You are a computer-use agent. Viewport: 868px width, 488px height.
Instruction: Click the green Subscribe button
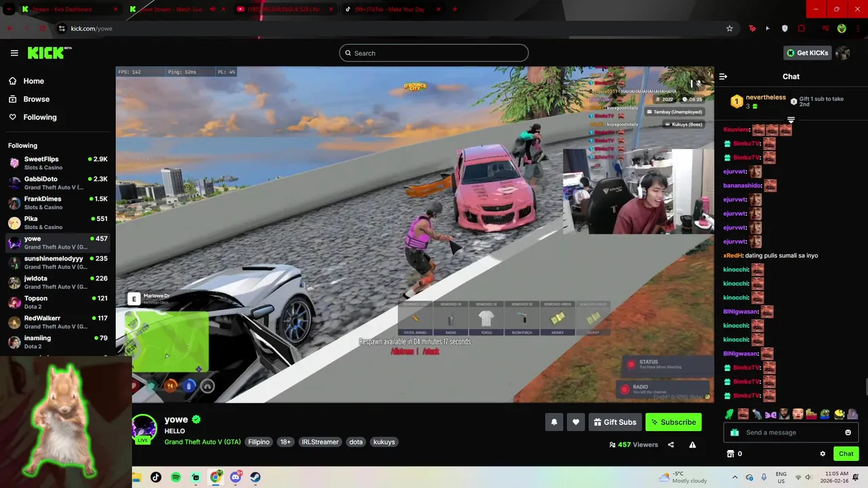[673, 422]
